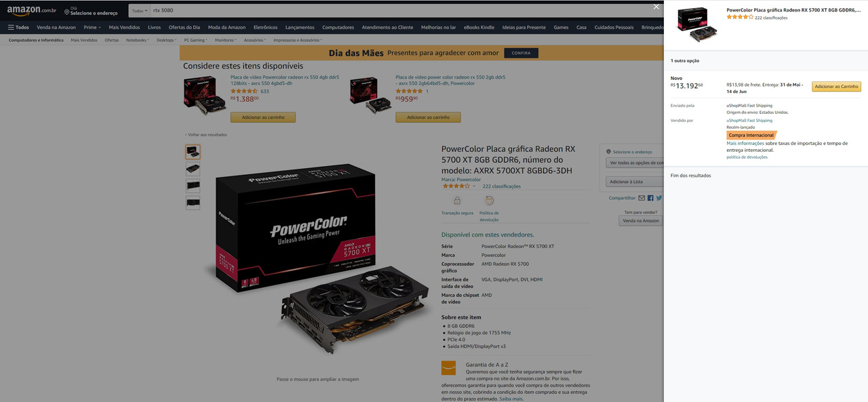Open the Todos hamburger menu
Image resolution: width=868 pixels, height=402 pixels.
click(18, 27)
